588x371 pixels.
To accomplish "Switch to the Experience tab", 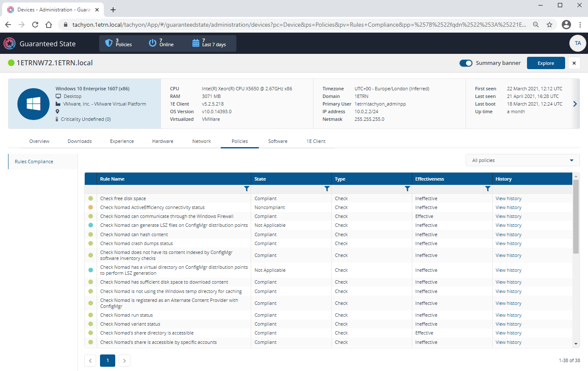I will click(x=122, y=141).
